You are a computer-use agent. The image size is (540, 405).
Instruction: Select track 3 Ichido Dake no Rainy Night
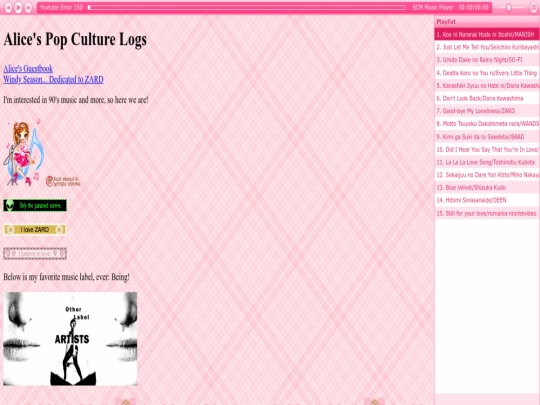click(487, 60)
